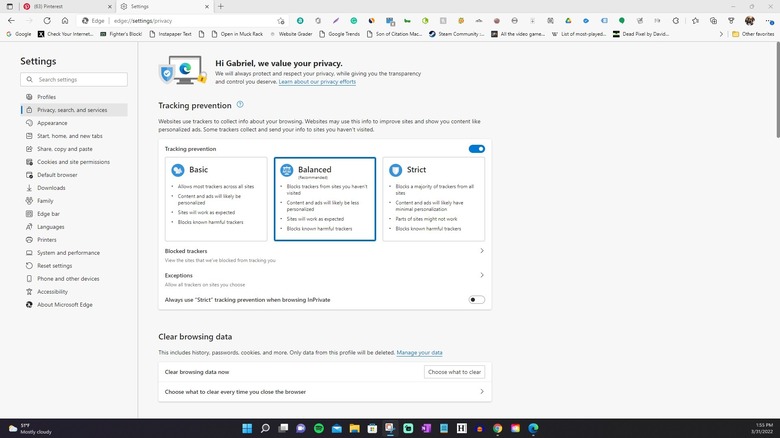Click the Share, copy and paste icon
The height and width of the screenshot is (438, 780).
29,149
